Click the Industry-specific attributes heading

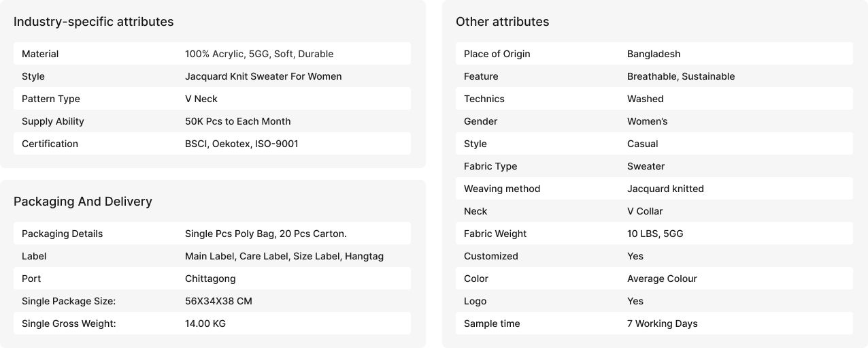tap(93, 22)
